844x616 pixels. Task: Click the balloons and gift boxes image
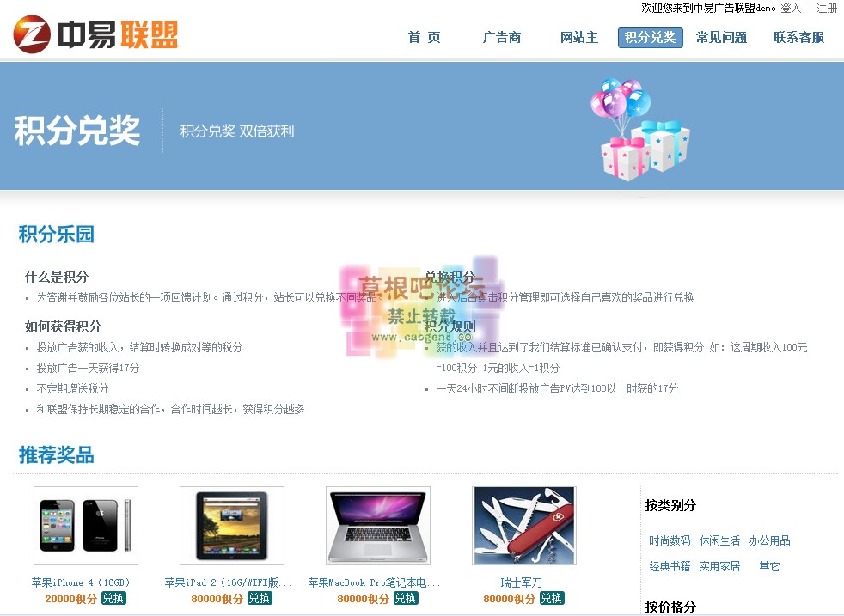(639, 129)
